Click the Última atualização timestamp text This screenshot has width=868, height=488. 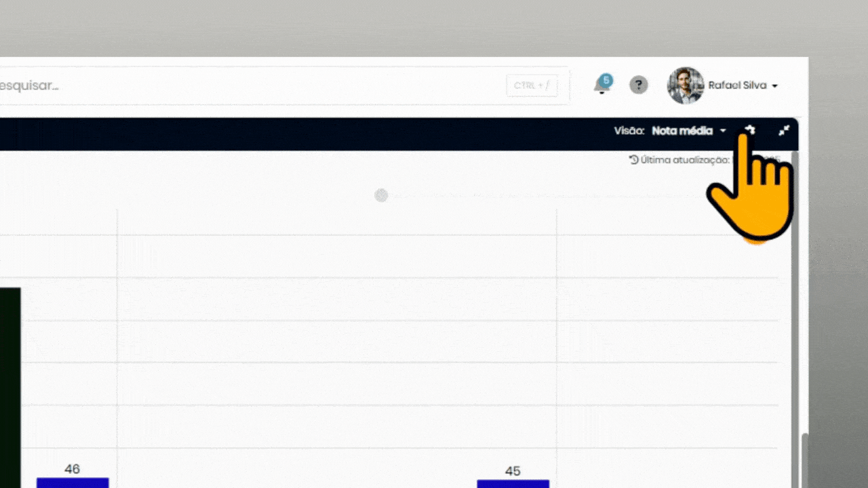pyautogui.click(x=685, y=160)
